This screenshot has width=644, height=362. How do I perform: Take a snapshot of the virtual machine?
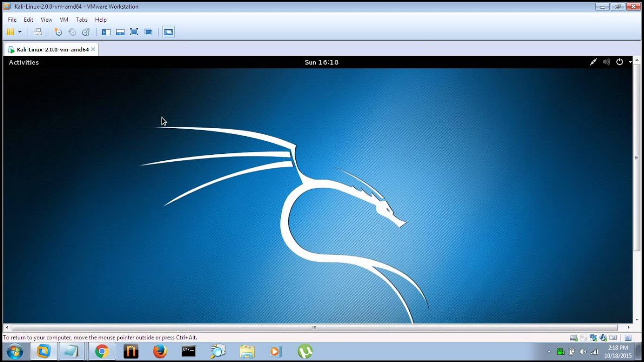pyautogui.click(x=58, y=32)
